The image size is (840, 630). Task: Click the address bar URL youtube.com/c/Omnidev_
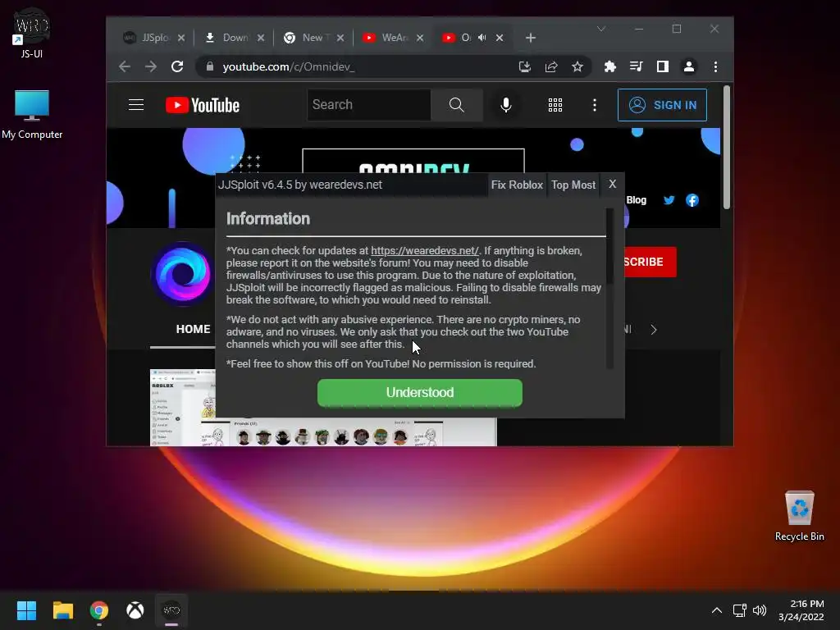pyautogui.click(x=288, y=67)
